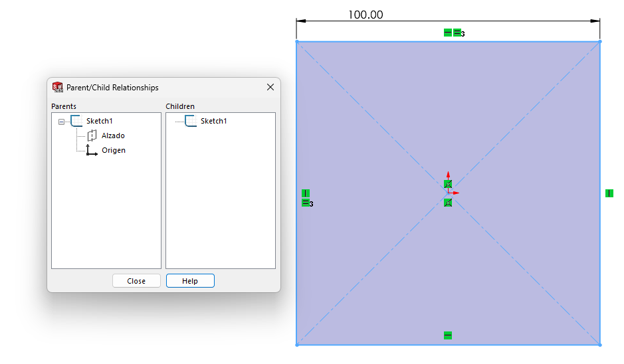Image resolution: width=624 pixels, height=364 pixels.
Task: Collapse the Sketch1 node in Parents tree
Action: 62,122
